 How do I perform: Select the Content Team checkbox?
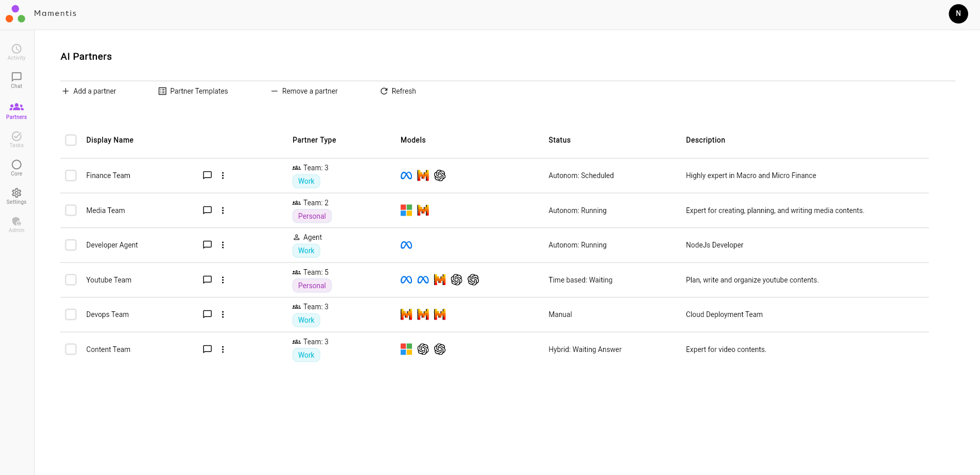click(x=71, y=349)
